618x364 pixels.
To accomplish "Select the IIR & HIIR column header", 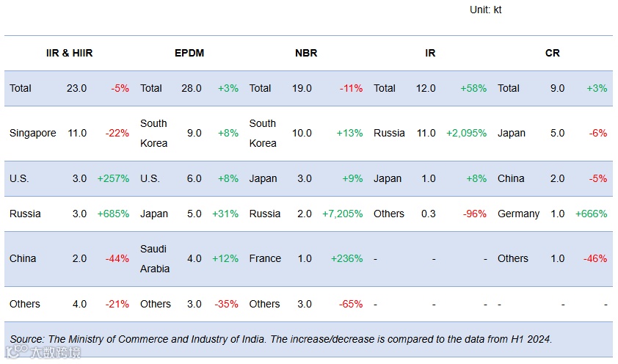I will click(69, 53).
